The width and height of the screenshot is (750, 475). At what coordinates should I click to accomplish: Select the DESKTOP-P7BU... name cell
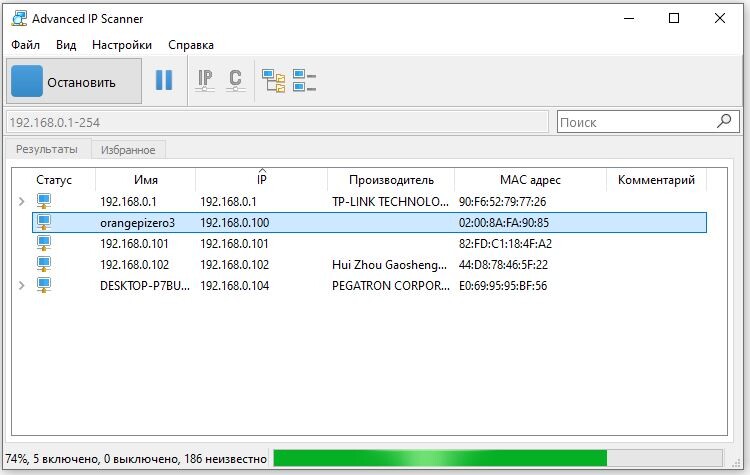pyautogui.click(x=145, y=286)
